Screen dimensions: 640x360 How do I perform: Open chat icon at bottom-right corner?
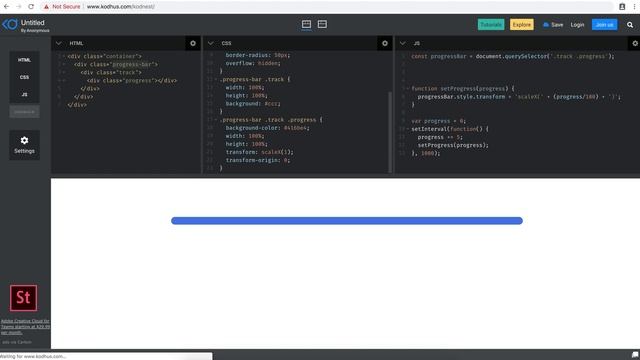tap(635, 355)
